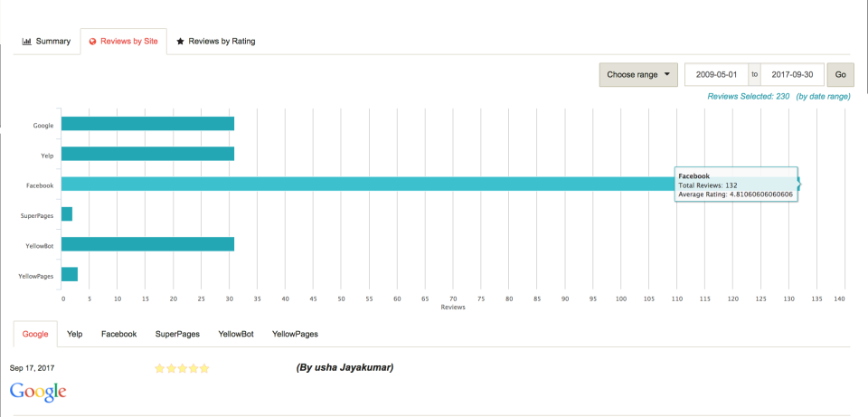Image resolution: width=868 pixels, height=417 pixels.
Task: Open the Summary tab
Action: 46,41
